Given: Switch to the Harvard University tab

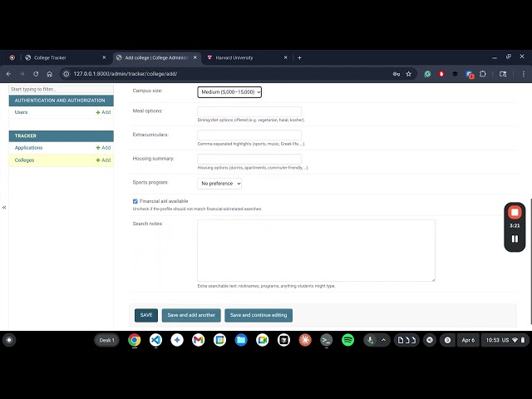Looking at the screenshot, I should click(x=248, y=57).
